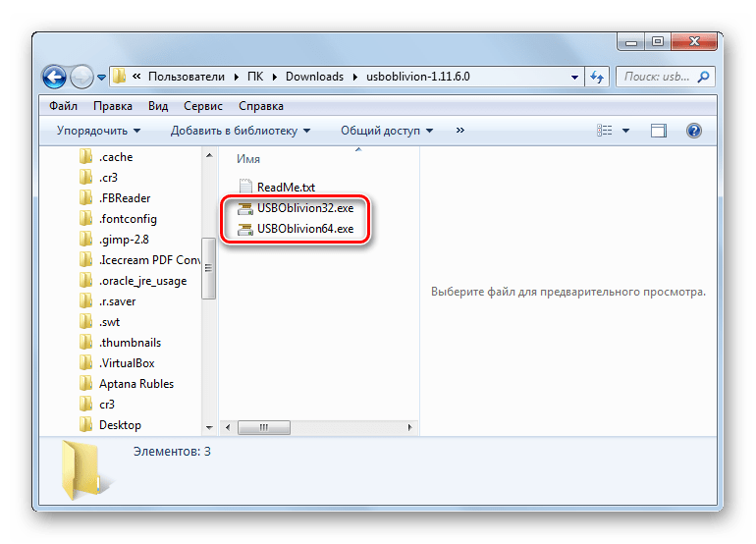Screen dimensions: 756x544
Task: Open Добавить в библиотеку dropdown
Action: (x=241, y=131)
